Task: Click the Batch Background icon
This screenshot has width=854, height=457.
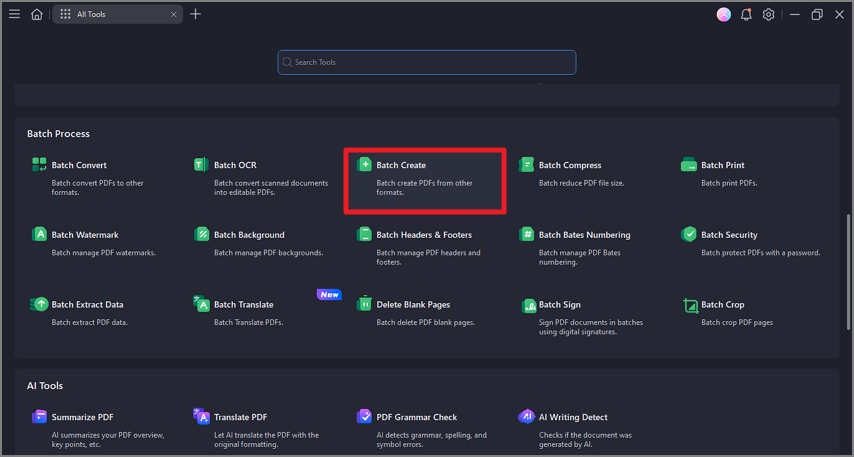Action: (x=202, y=234)
